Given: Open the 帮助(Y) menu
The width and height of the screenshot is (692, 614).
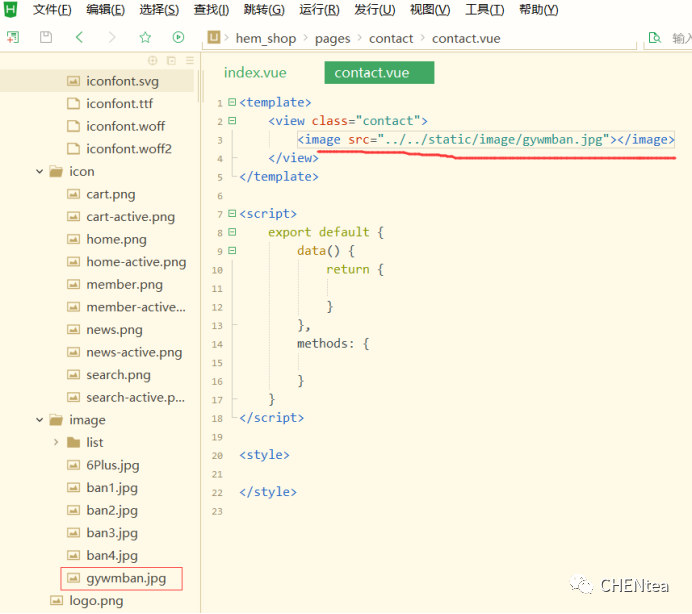Looking at the screenshot, I should [538, 9].
